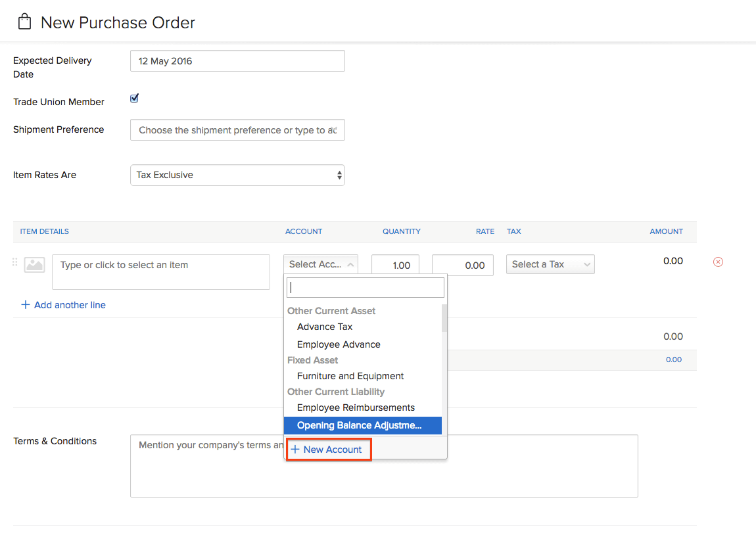Click the item image placeholder icon
The height and width of the screenshot is (535, 756).
click(x=34, y=264)
